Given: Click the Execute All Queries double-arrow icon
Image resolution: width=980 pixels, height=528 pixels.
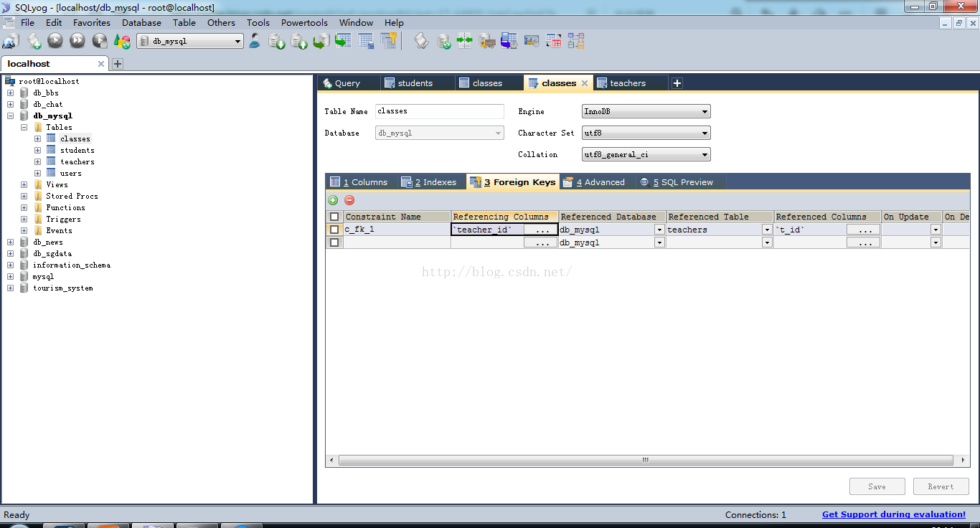Looking at the screenshot, I should (x=77, y=41).
